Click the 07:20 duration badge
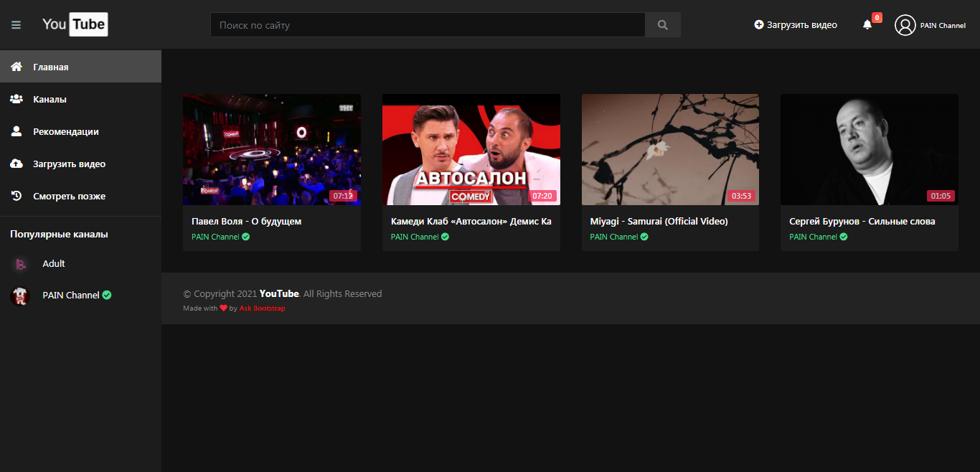This screenshot has height=472, width=980. tap(542, 196)
